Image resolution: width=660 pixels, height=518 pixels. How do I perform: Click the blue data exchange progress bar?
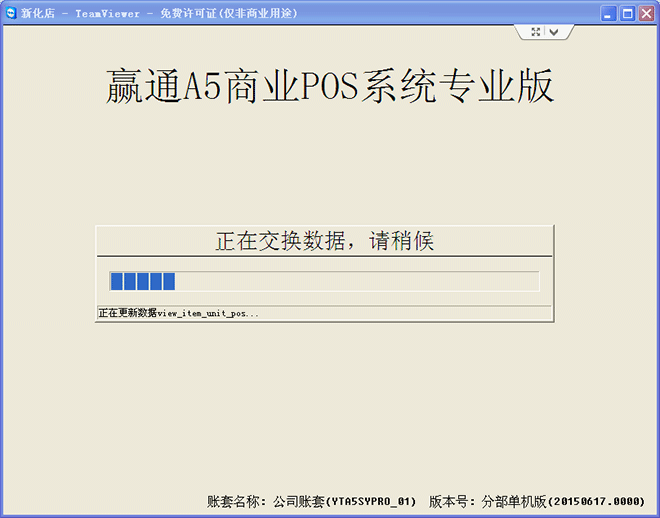pyautogui.click(x=324, y=281)
